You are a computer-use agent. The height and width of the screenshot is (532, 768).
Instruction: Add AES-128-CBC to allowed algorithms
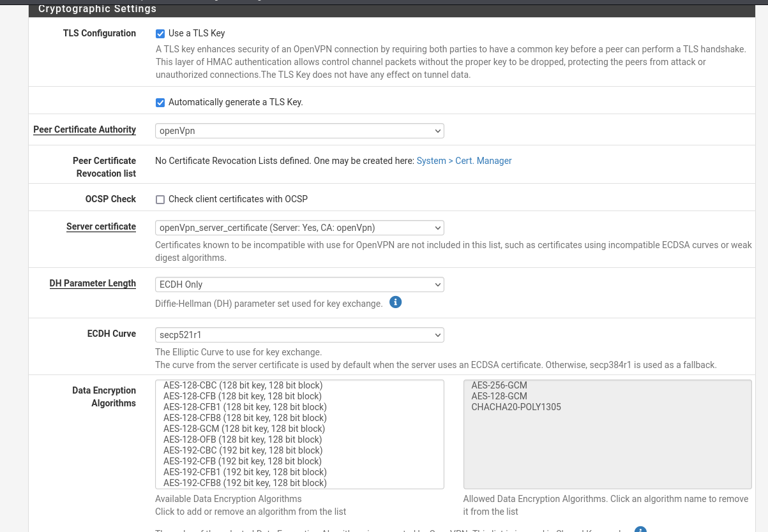(x=243, y=385)
